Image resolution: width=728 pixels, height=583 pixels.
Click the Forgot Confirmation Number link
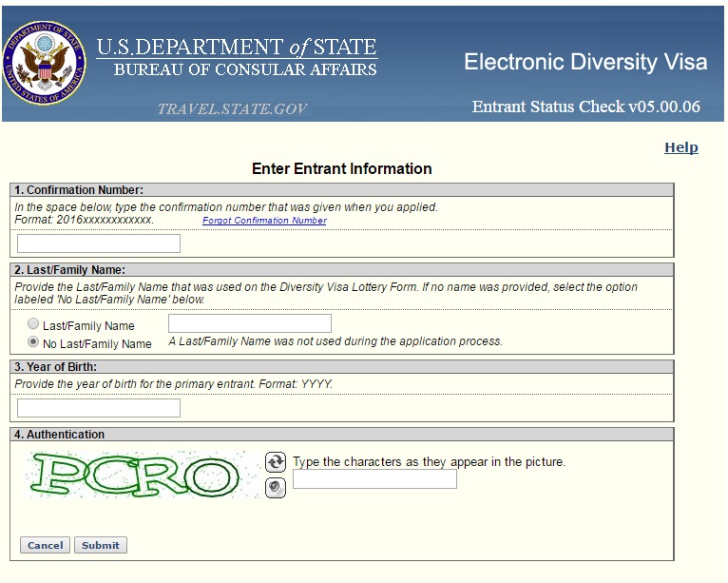point(264,221)
